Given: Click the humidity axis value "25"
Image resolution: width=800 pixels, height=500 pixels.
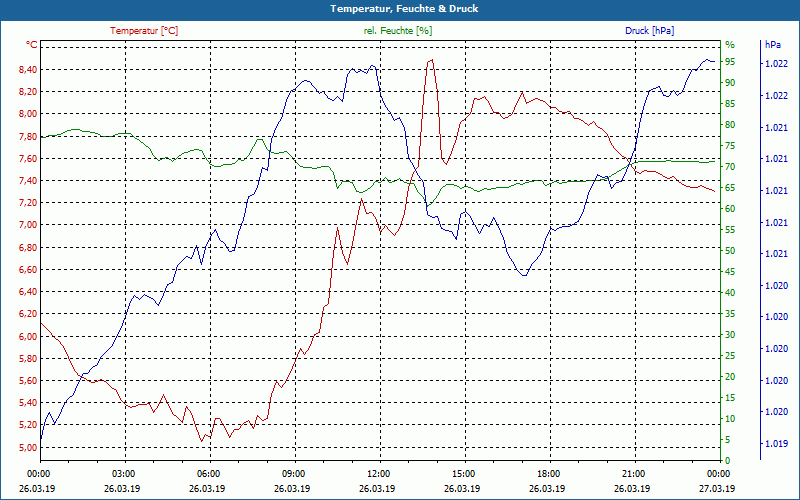Looking at the screenshot, I should coord(730,356).
